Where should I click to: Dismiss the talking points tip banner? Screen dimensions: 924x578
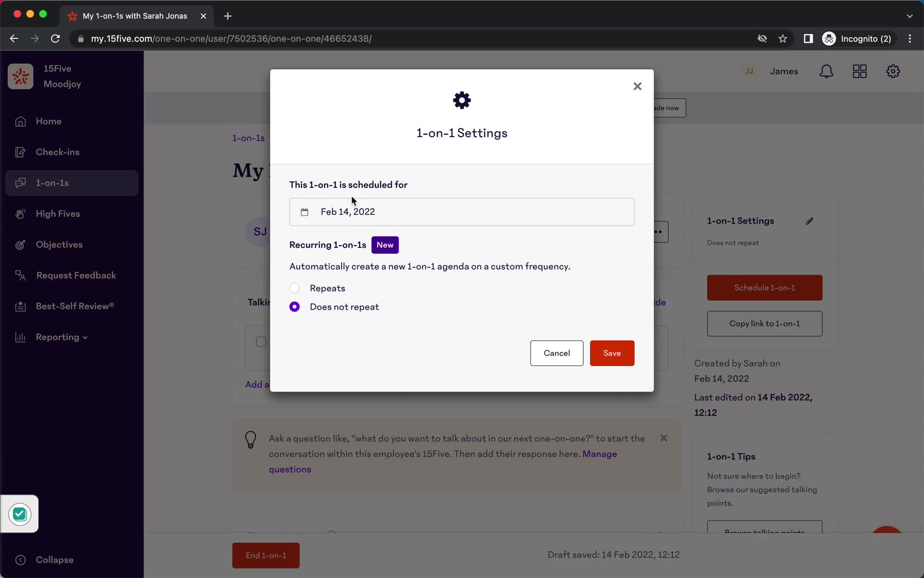pyautogui.click(x=664, y=438)
